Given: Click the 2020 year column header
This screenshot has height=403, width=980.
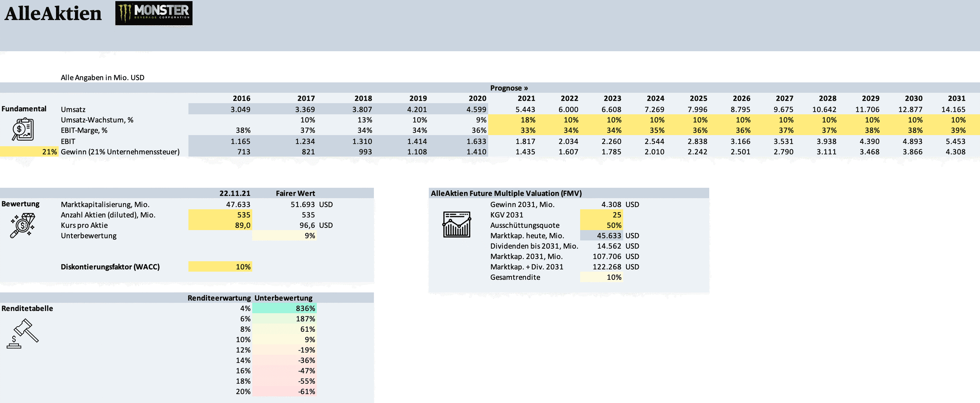Looking at the screenshot, I should 477,98.
